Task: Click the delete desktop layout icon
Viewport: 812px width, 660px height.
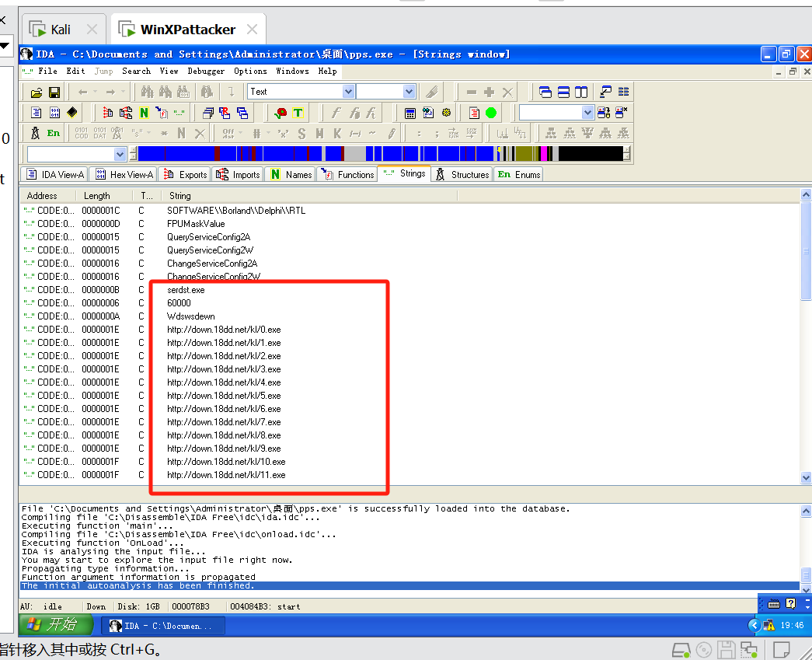Action: tap(622, 113)
